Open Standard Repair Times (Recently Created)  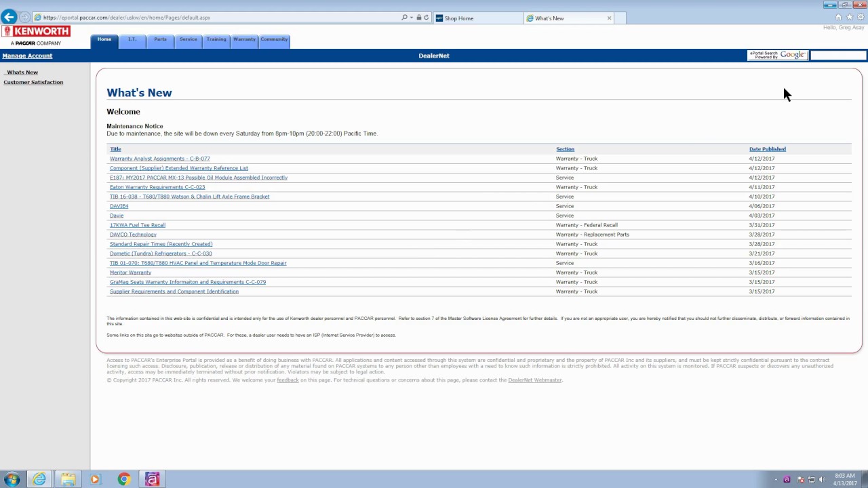[161, 244]
